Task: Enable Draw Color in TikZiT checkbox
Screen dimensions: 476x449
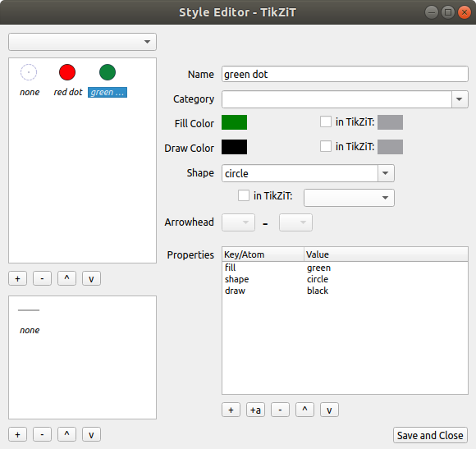Action: [326, 147]
